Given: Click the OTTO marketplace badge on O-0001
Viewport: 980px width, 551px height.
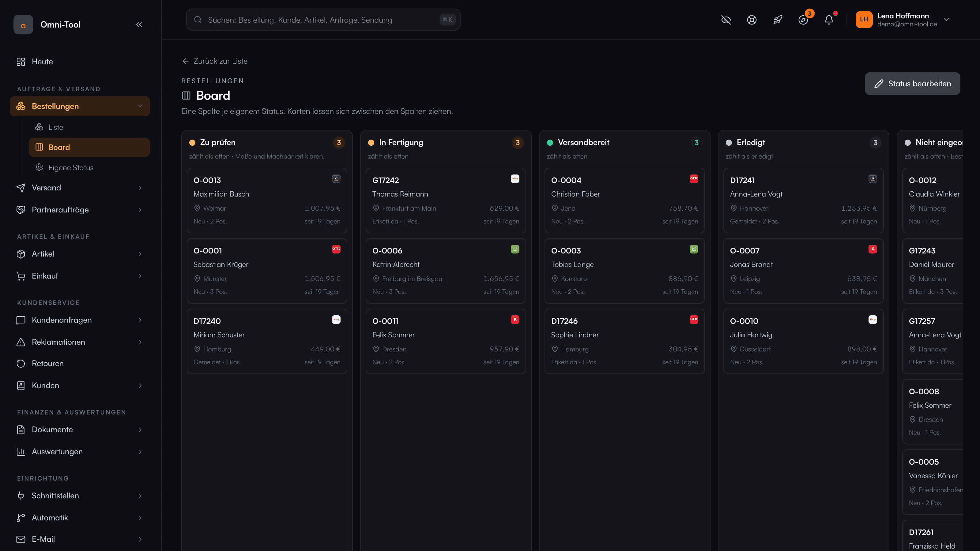Looking at the screenshot, I should tap(336, 249).
